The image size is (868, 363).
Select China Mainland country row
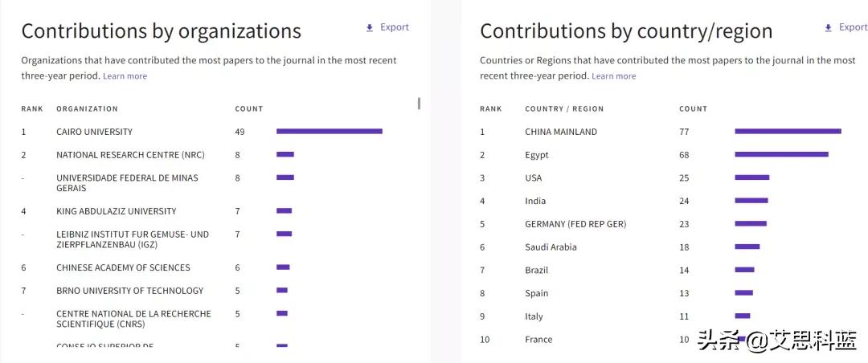560,132
